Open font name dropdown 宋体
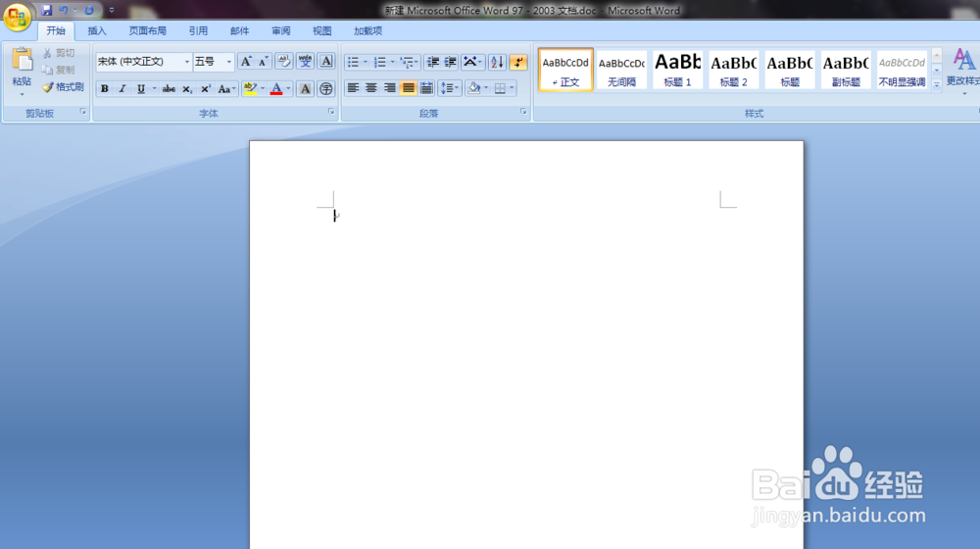The image size is (980, 549). click(187, 62)
